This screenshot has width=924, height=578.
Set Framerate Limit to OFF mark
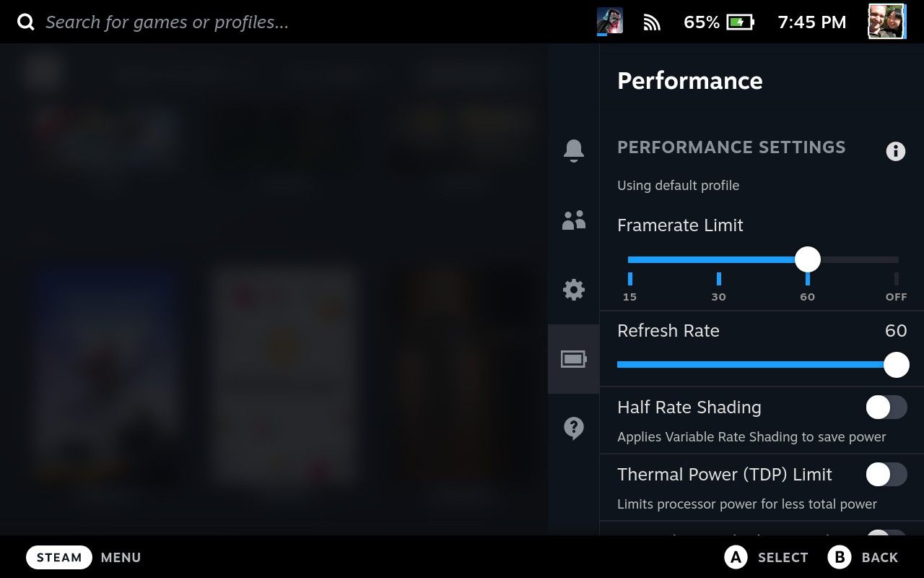897,279
